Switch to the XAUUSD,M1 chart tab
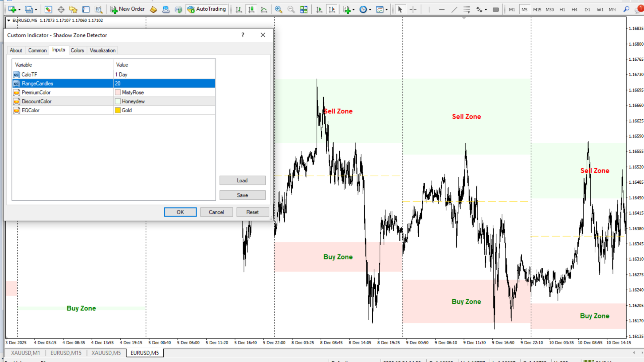Screen dimensions: 644x362 coord(25,353)
